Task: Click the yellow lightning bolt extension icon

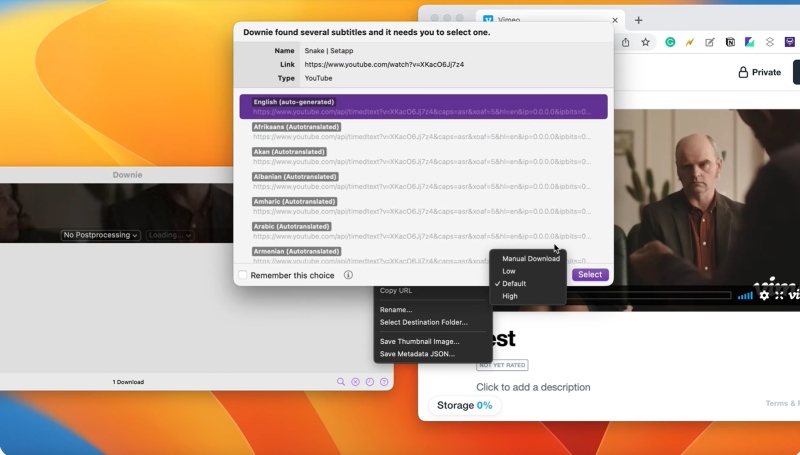Action: click(690, 42)
